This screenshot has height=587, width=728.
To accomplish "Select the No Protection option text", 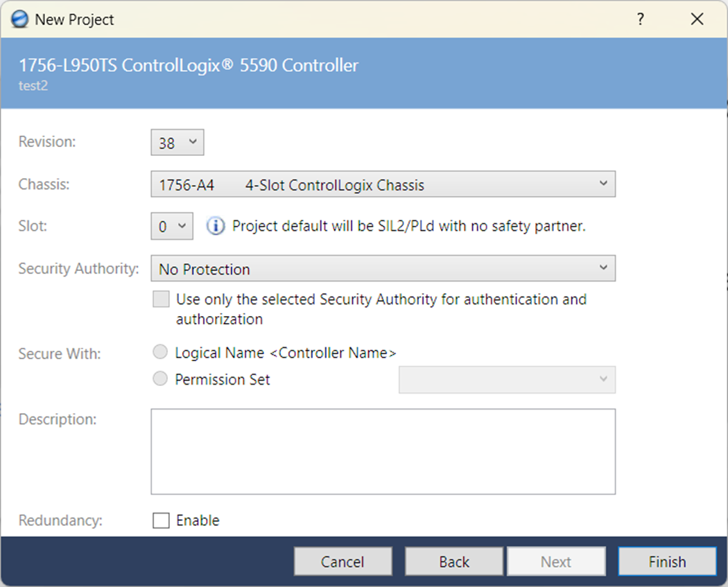I will tap(203, 268).
